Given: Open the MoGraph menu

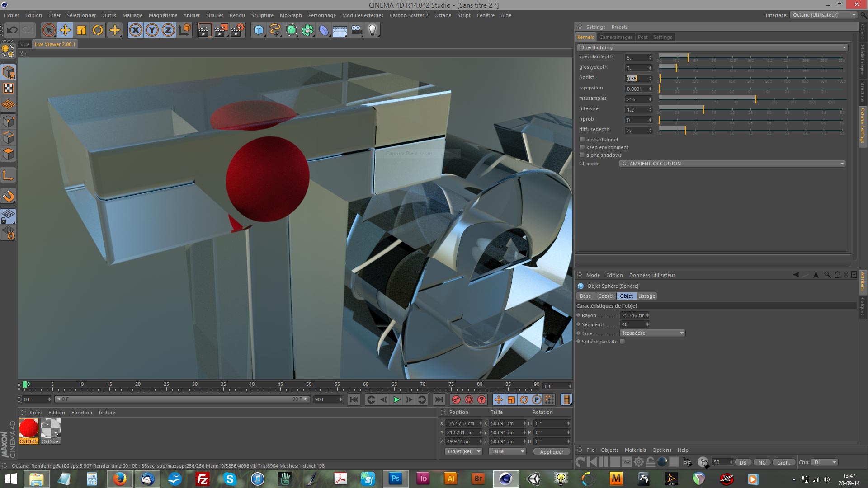Looking at the screenshot, I should click(290, 15).
